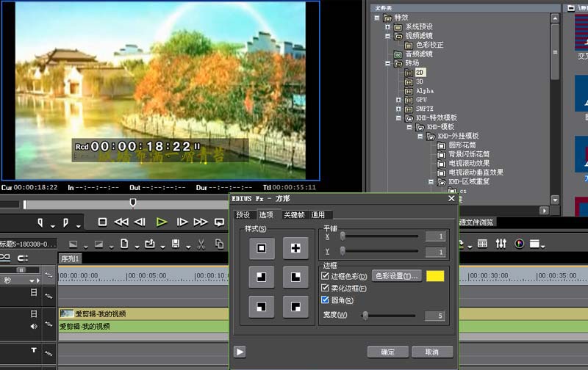Click the preview play button in the dialog
Viewport: 588px width, 370px height.
coord(240,352)
